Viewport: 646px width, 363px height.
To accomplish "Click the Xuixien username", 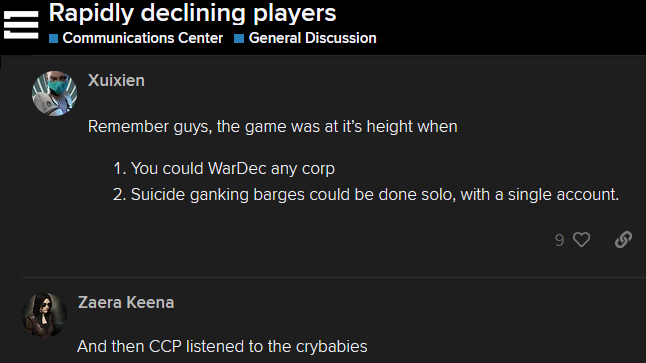I will click(x=116, y=80).
